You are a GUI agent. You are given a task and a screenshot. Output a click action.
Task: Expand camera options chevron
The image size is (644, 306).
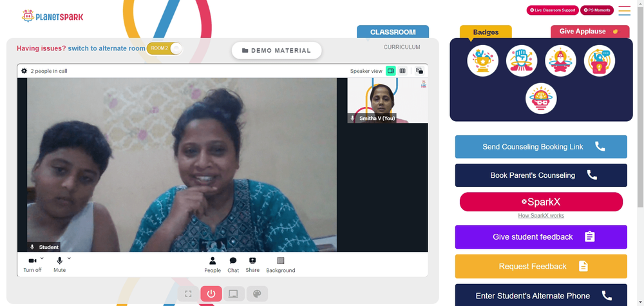pos(43,258)
